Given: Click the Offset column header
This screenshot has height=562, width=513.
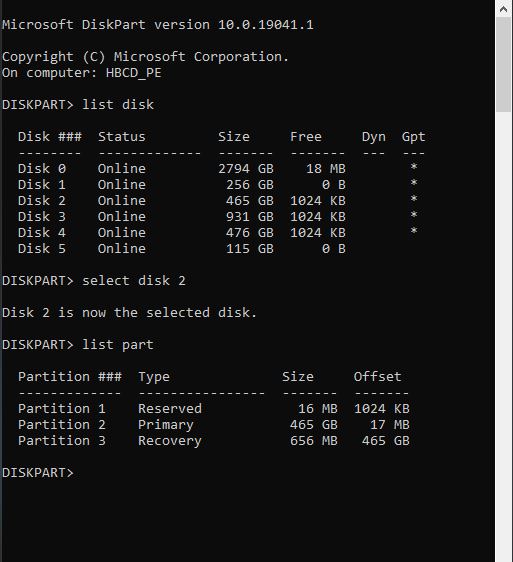Looking at the screenshot, I should pyautogui.click(x=377, y=377).
